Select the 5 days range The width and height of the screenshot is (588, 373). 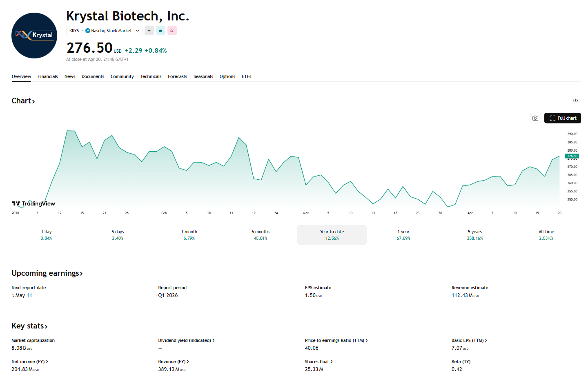pos(118,235)
